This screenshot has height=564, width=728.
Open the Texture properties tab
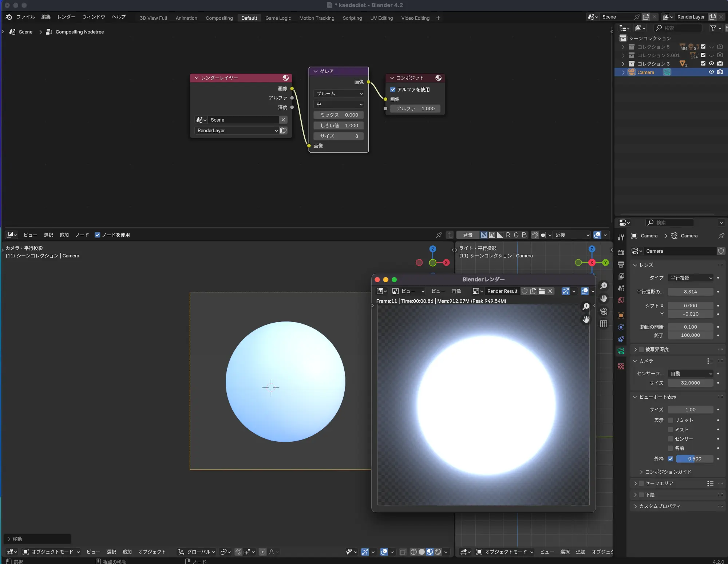click(621, 366)
